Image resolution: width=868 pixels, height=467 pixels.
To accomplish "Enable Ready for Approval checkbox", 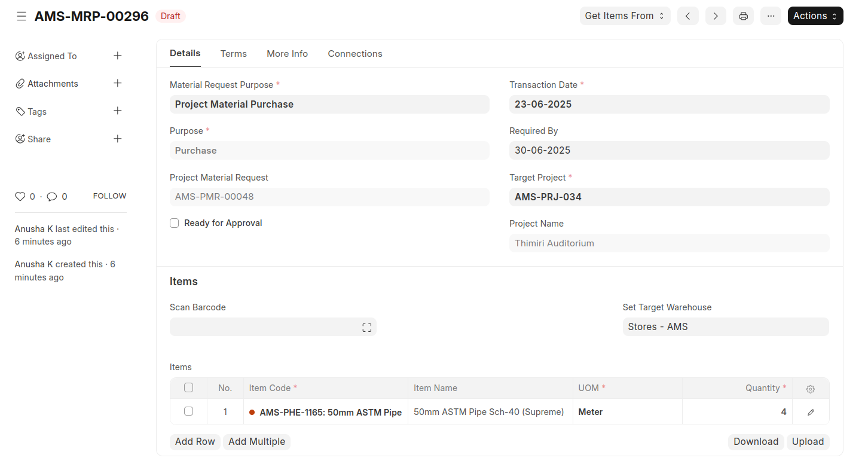I will pyautogui.click(x=175, y=223).
